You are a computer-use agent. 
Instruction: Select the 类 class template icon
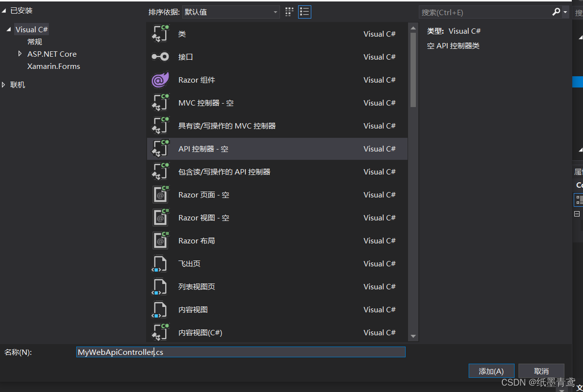pyautogui.click(x=160, y=33)
